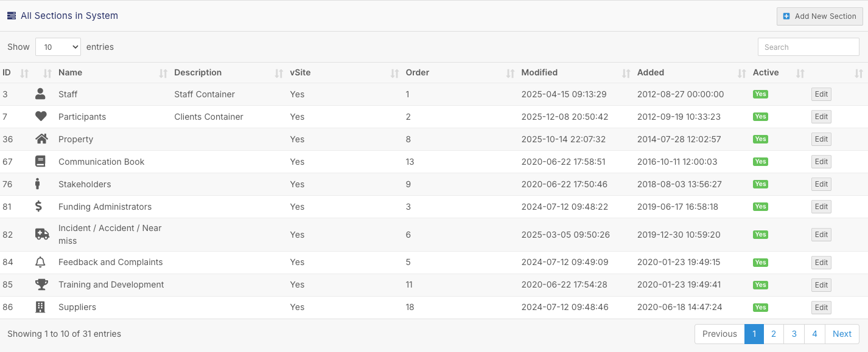The width and height of the screenshot is (868, 352).
Task: Edit the Incident / Accident section
Action: click(x=821, y=235)
